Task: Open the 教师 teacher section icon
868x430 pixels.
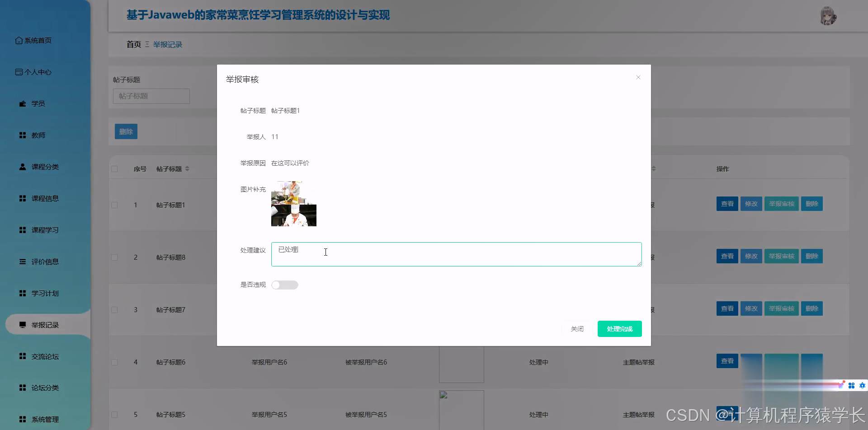Action: coord(22,135)
